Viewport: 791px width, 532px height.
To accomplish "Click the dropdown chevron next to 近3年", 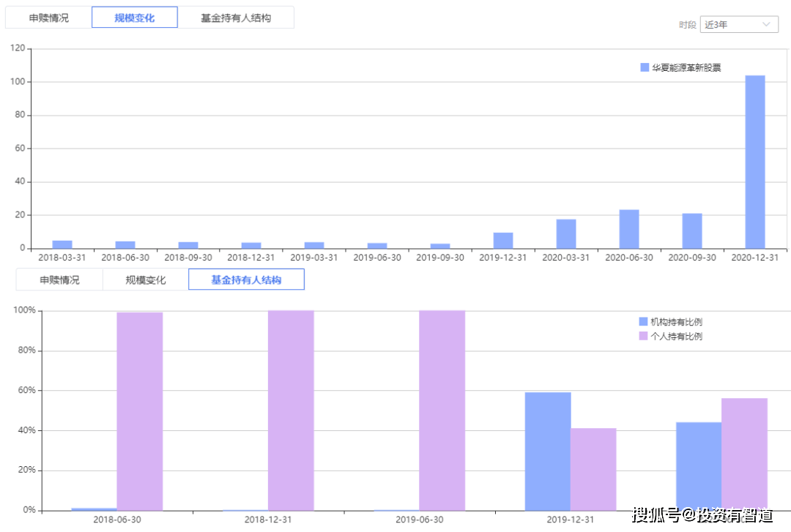I will tap(766, 24).
